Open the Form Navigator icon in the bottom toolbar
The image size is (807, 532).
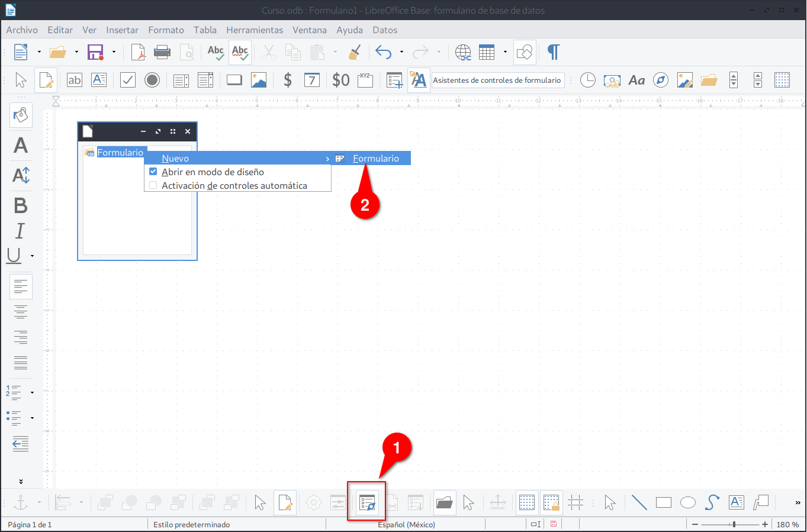click(367, 503)
